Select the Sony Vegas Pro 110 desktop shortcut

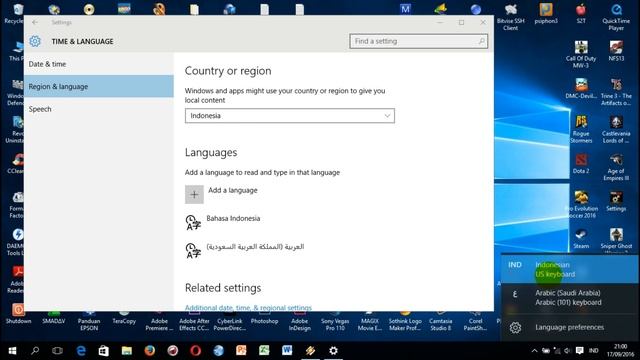[335, 324]
